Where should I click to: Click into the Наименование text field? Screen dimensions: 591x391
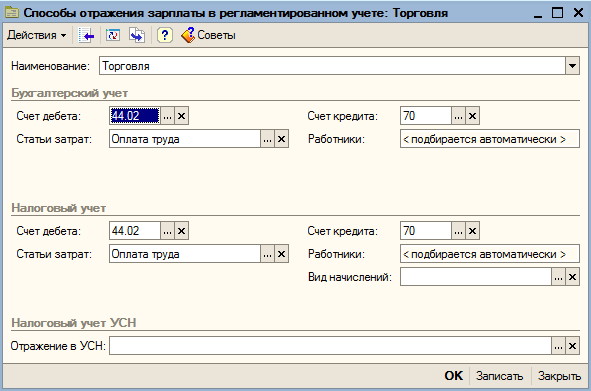click(332, 66)
